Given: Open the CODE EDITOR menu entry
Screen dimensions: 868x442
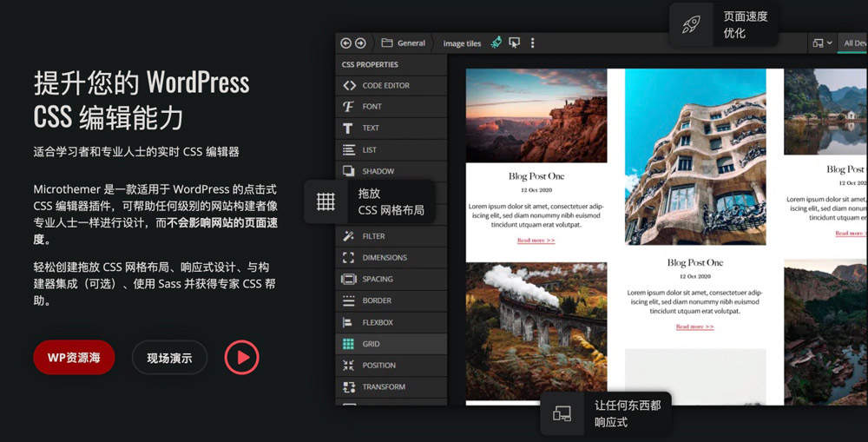Looking at the screenshot, I should [x=391, y=85].
